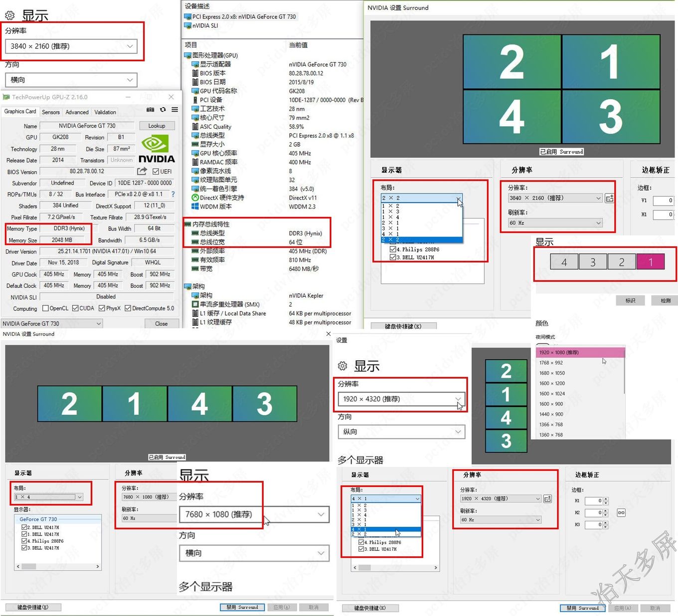Click the 标识 identify button
678x616 pixels.
[631, 300]
